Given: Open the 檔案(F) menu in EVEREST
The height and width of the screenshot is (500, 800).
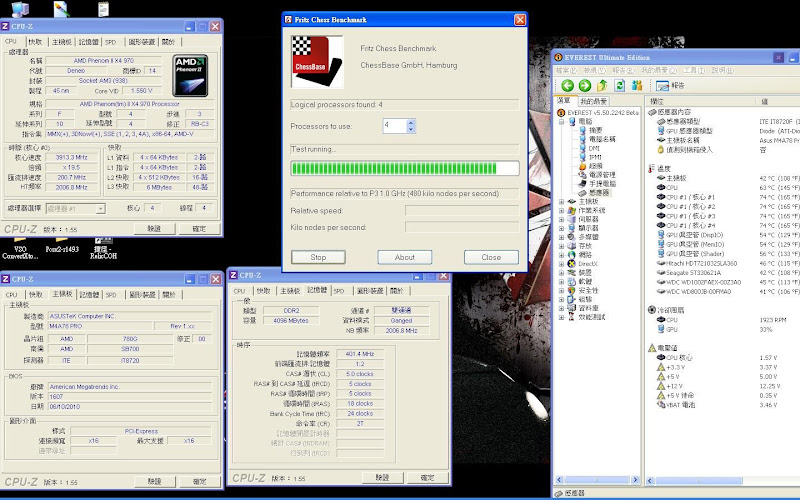Looking at the screenshot, I should (x=566, y=70).
